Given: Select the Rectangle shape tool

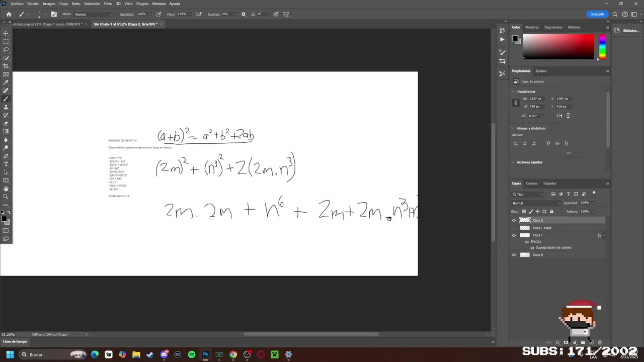Looking at the screenshot, I should pos(6,180).
